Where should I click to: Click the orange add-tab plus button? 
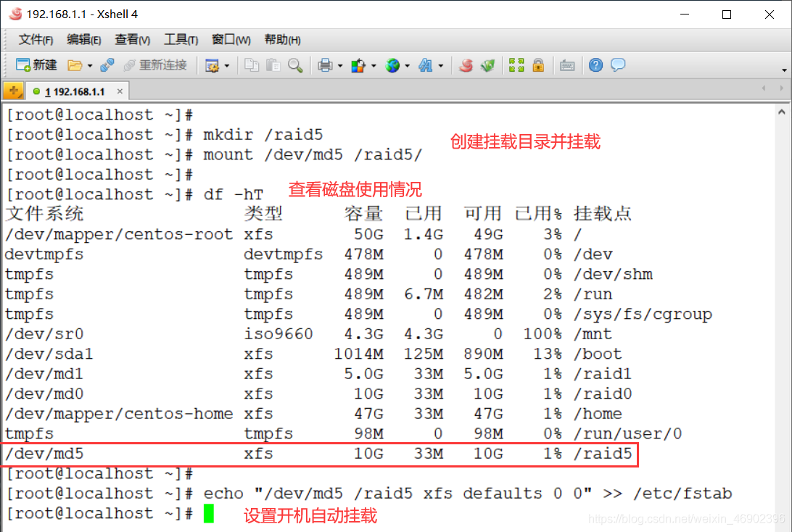tap(13, 91)
